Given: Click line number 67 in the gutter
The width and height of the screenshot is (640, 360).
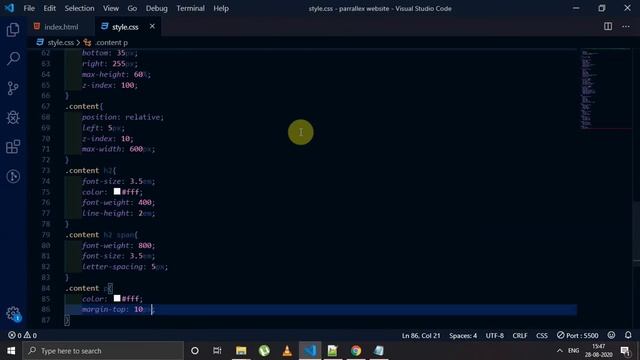Looking at the screenshot, I should (45, 107).
